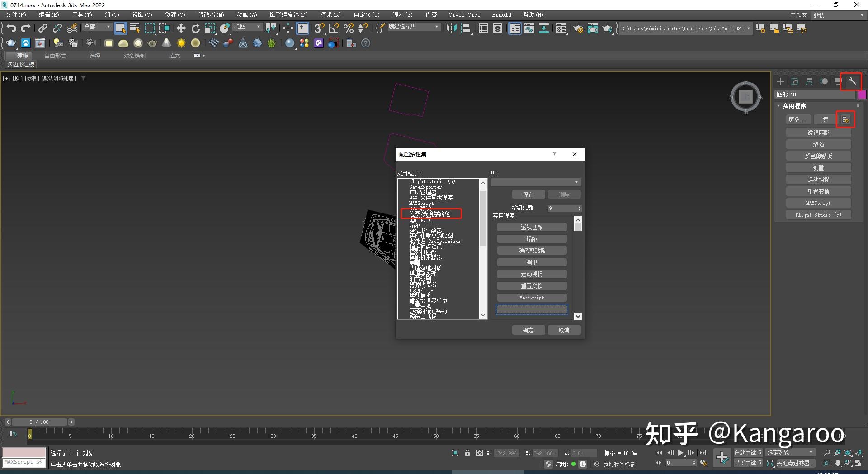Switch to the 自由形式 ribbon tab
The image size is (868, 474).
[55, 56]
